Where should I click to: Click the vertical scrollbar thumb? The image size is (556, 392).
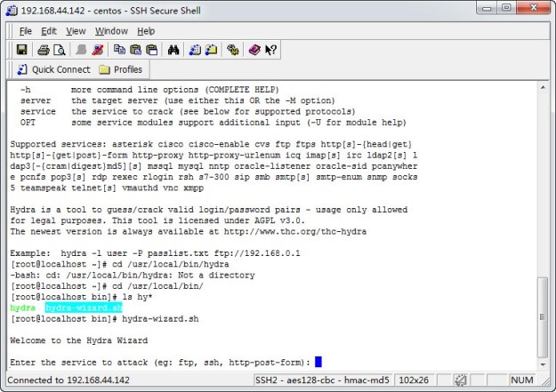click(x=543, y=317)
